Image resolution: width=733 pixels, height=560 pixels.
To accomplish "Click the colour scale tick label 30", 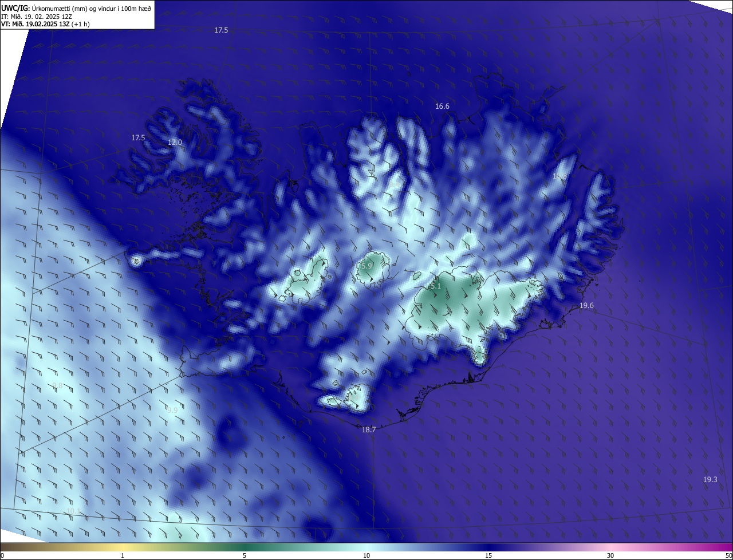I will pyautogui.click(x=610, y=555).
